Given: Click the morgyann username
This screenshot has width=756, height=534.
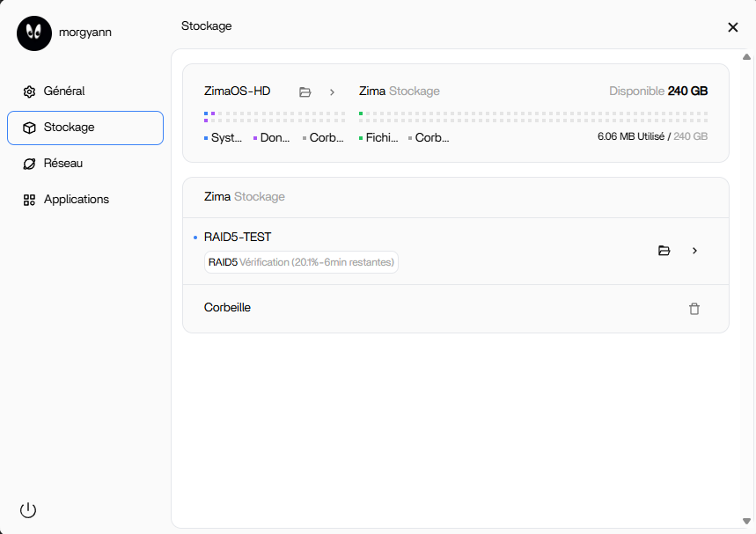Looking at the screenshot, I should (x=85, y=33).
